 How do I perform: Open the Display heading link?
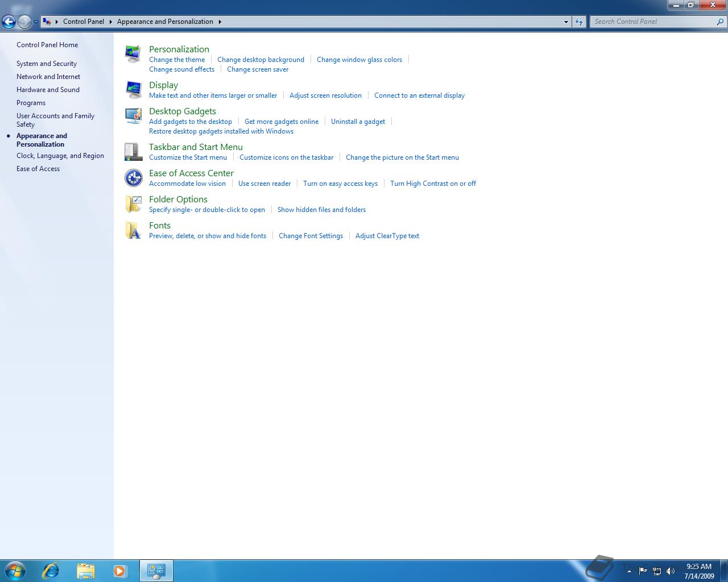point(163,85)
